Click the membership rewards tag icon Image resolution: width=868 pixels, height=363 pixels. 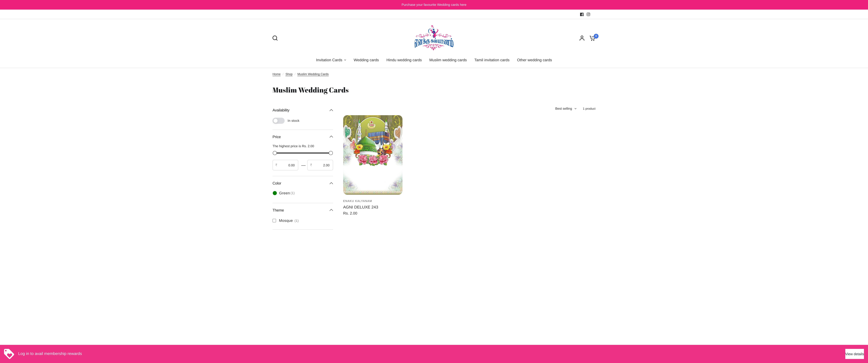(8, 354)
